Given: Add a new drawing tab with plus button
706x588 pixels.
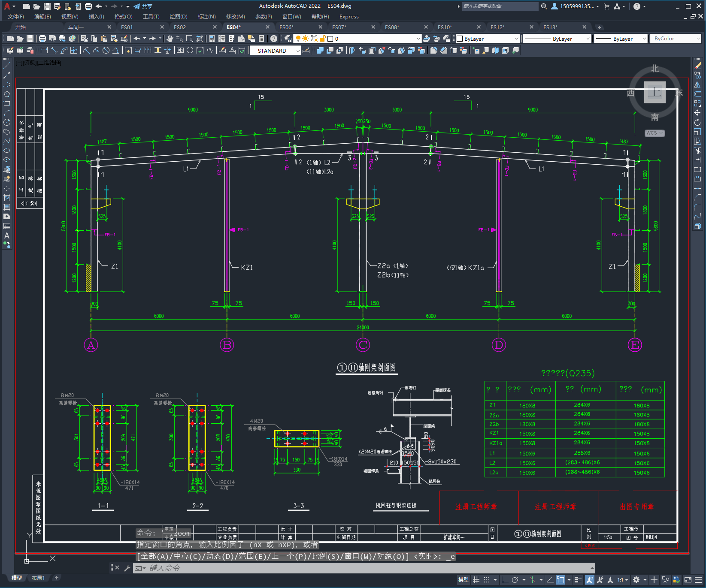Looking at the screenshot, I should [x=600, y=27].
